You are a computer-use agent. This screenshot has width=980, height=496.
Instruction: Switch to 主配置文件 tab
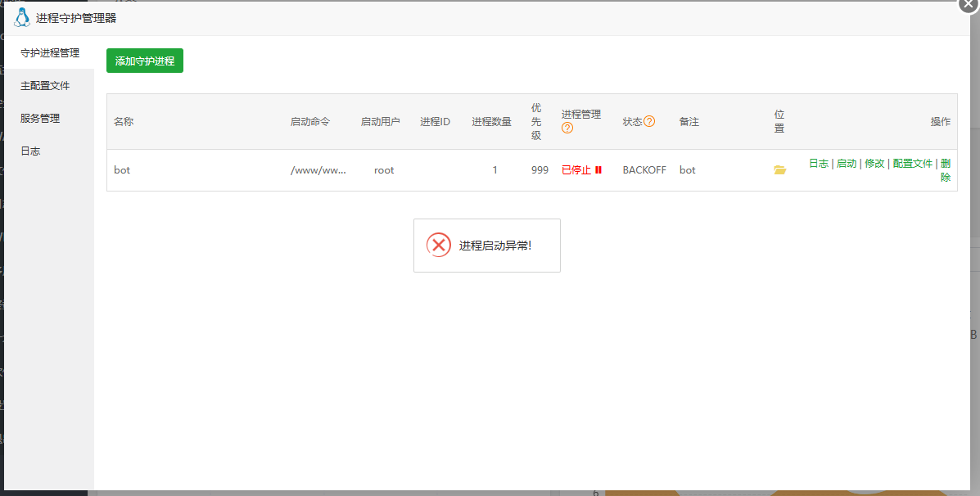pos(49,86)
